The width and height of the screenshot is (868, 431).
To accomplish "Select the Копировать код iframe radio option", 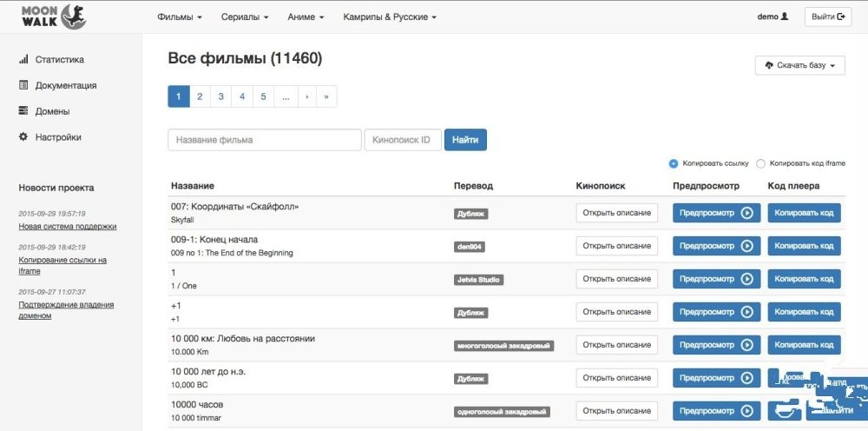I will tap(760, 163).
